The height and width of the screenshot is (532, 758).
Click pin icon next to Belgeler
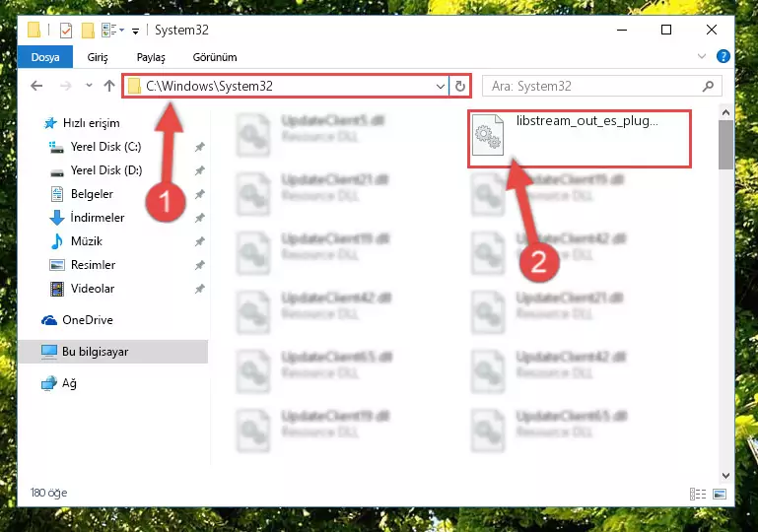pos(199,194)
